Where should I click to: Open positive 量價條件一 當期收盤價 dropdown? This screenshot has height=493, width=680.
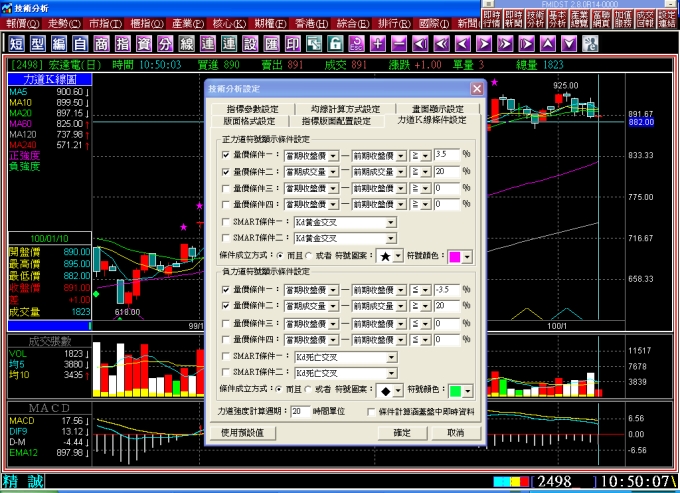pos(333,156)
